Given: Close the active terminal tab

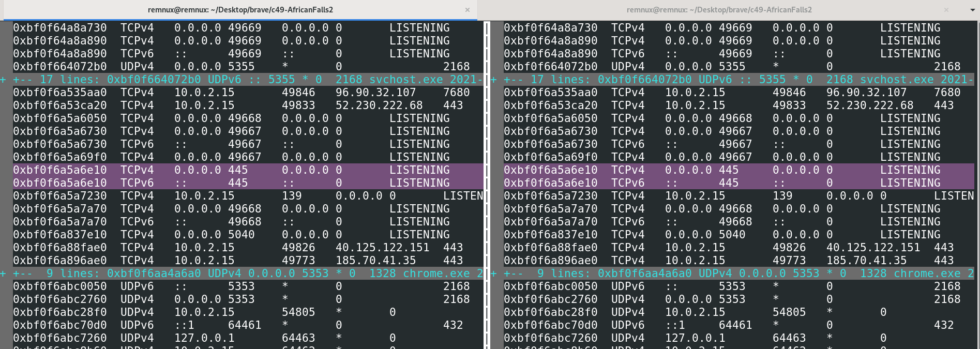Looking at the screenshot, I should point(468,10).
